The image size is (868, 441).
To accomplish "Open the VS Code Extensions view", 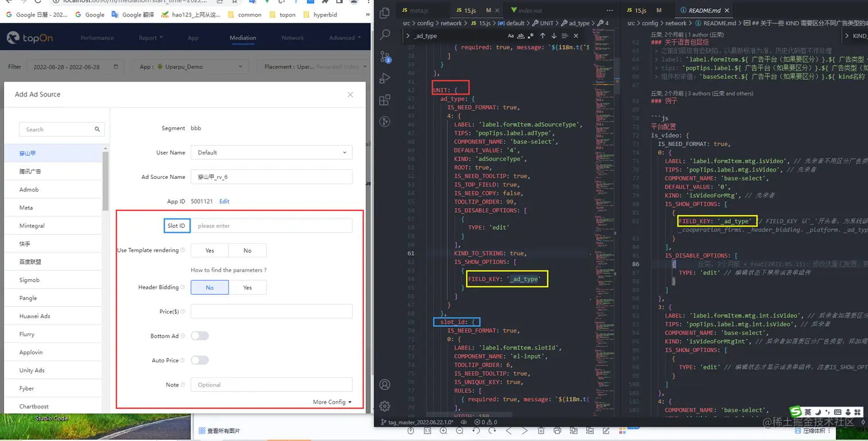I will pyautogui.click(x=385, y=100).
